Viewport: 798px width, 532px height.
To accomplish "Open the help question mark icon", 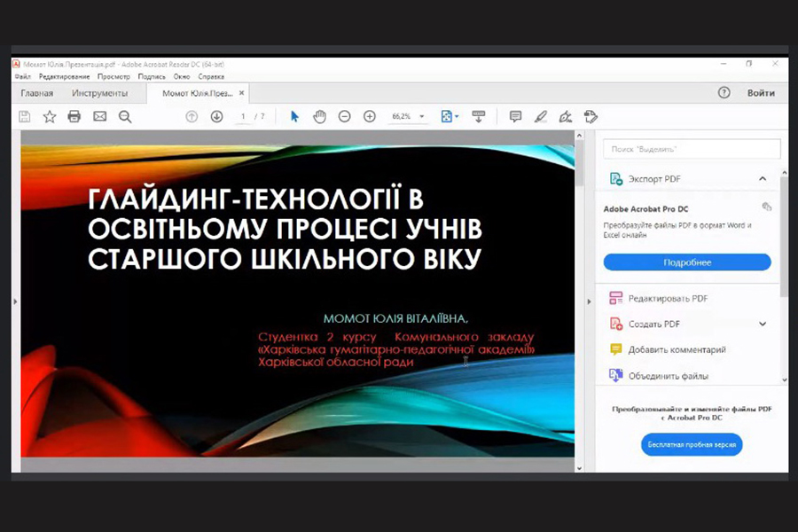I will pos(724,93).
